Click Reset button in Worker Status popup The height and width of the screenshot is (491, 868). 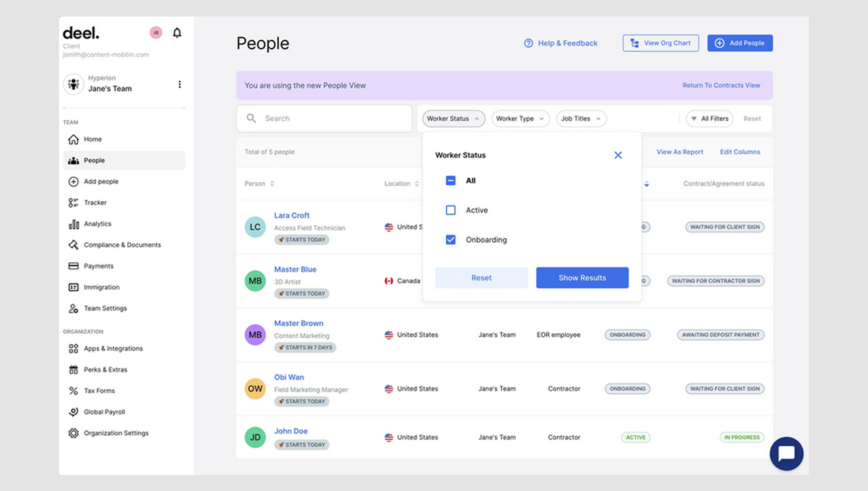pyautogui.click(x=481, y=278)
